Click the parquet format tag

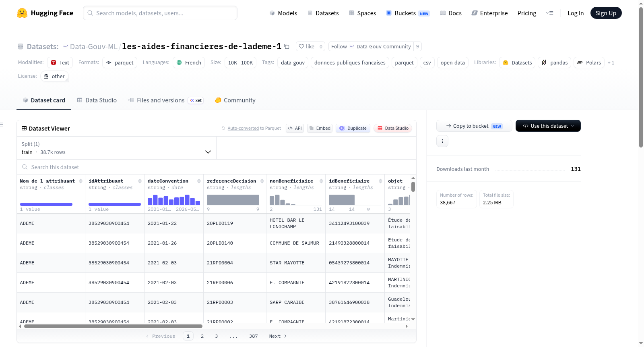[x=120, y=62]
